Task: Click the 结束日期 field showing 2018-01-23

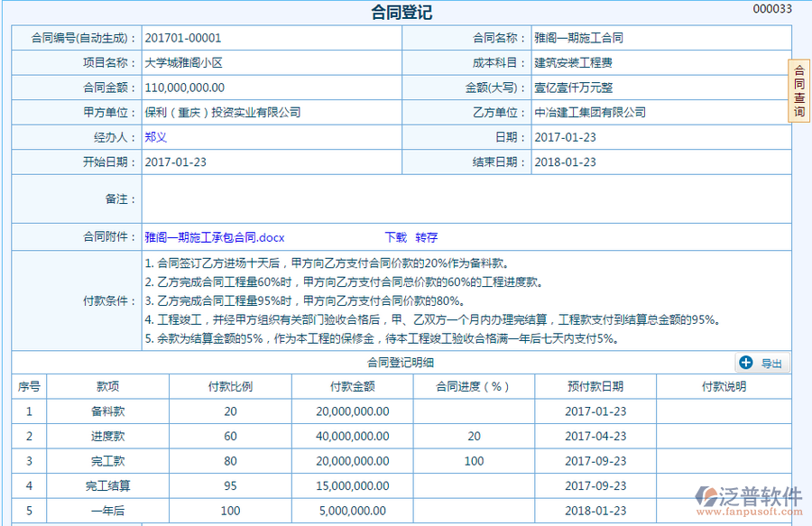Action: click(659, 162)
